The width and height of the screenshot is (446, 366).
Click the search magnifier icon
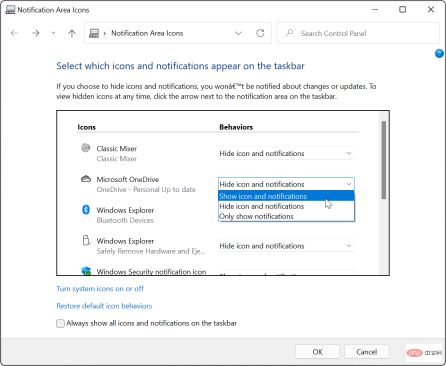tap(289, 33)
